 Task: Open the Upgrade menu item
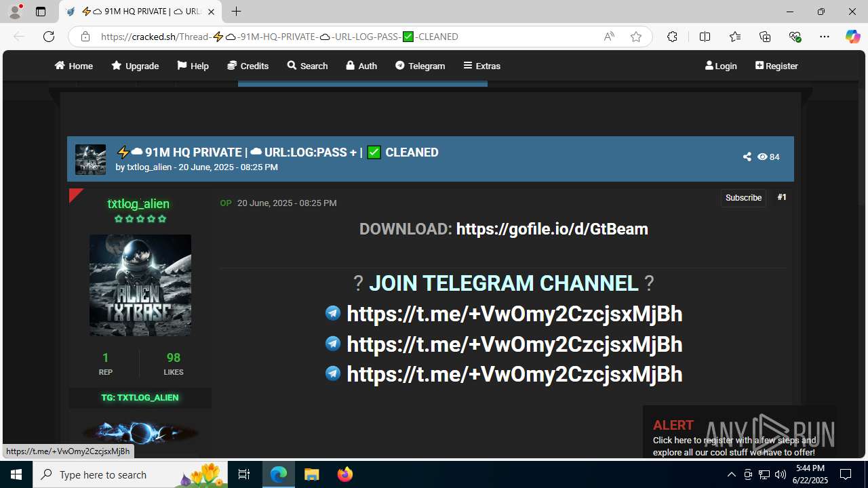coord(135,66)
